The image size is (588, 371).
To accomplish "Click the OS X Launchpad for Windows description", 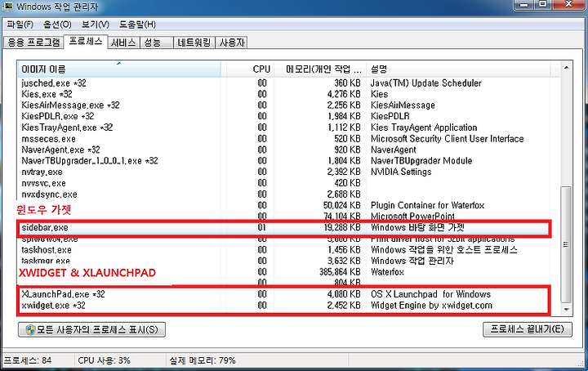I will [x=430, y=294].
